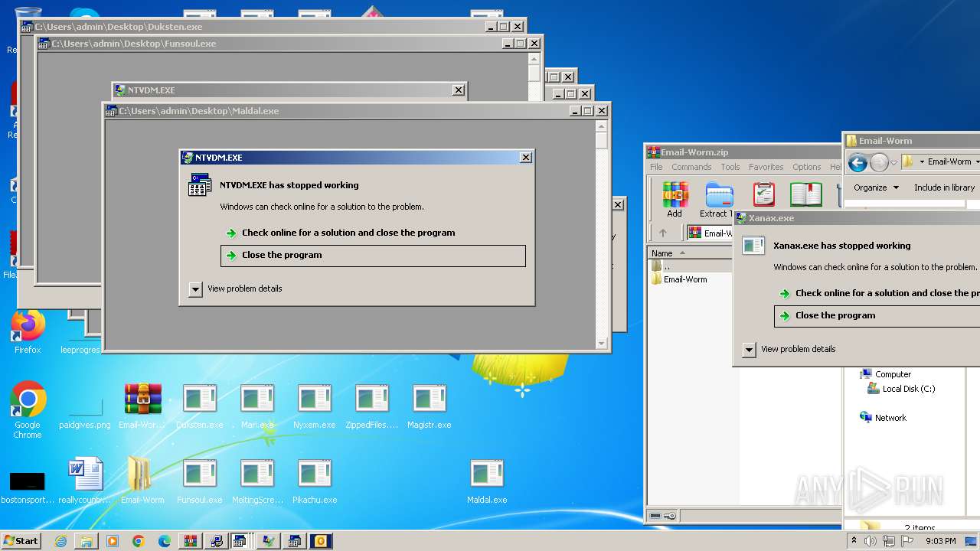Click Include in library in Explorer
Viewport: 980px width, 551px height.
(x=944, y=187)
